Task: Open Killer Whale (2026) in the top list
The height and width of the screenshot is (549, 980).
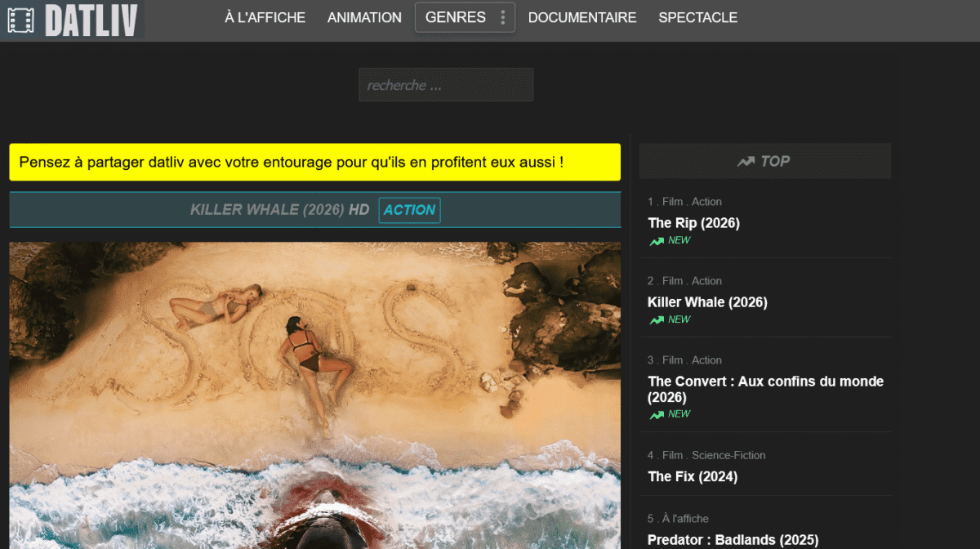Action: [707, 302]
